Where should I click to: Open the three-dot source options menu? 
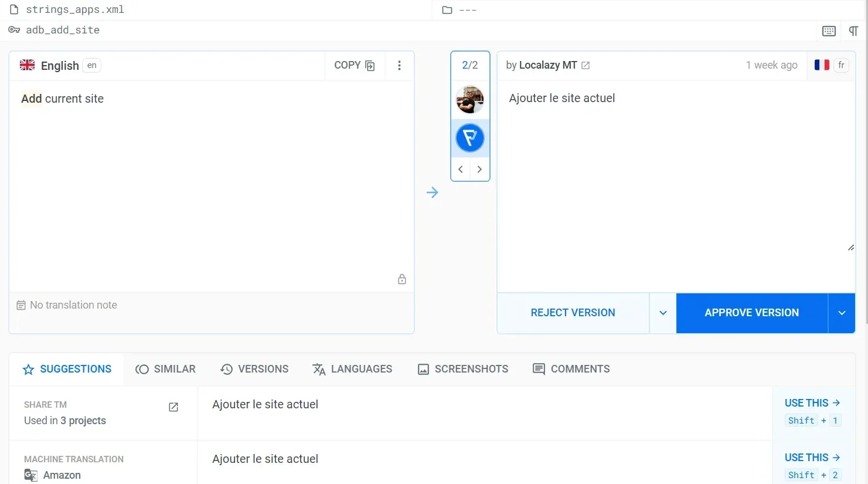point(399,66)
